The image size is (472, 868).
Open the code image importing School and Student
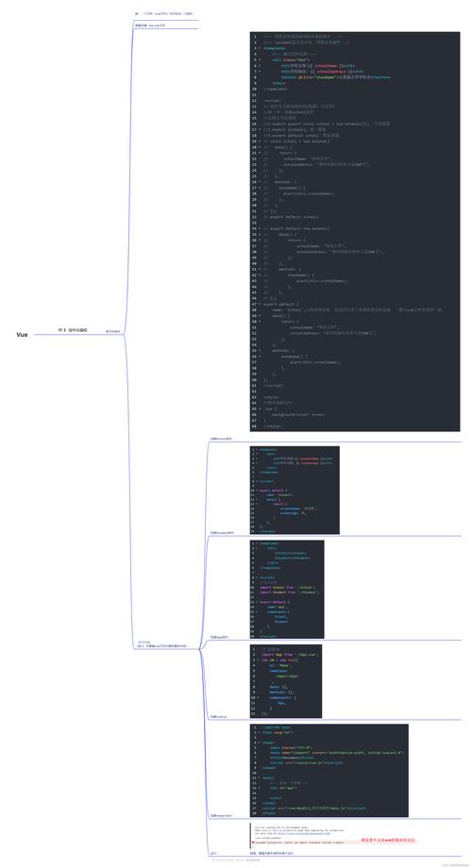(x=287, y=589)
